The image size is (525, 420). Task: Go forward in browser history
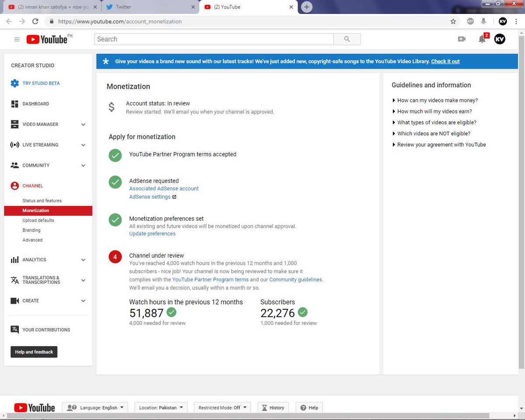(x=22, y=21)
